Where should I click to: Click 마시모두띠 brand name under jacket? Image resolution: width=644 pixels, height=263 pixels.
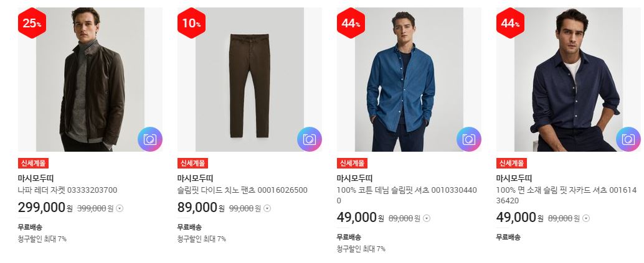tap(36, 178)
